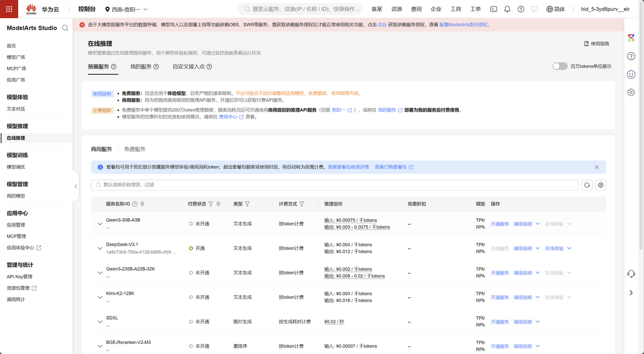This screenshot has width=644, height=354.
Task: Close the blue package info banner
Action: click(597, 167)
